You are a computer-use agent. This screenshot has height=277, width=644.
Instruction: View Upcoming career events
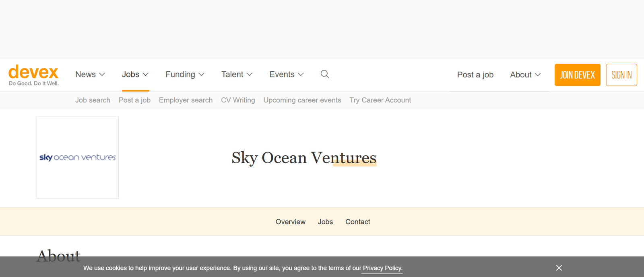(x=302, y=100)
